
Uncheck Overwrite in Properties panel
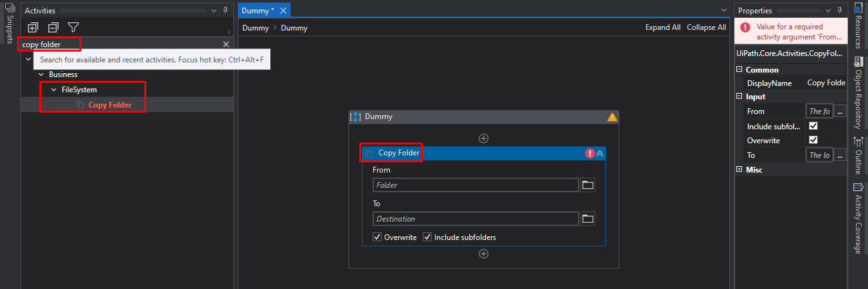coord(813,140)
